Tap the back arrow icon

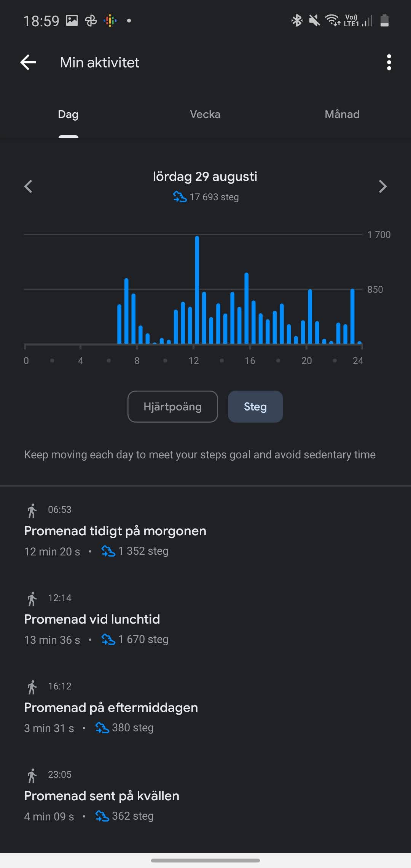(x=28, y=62)
